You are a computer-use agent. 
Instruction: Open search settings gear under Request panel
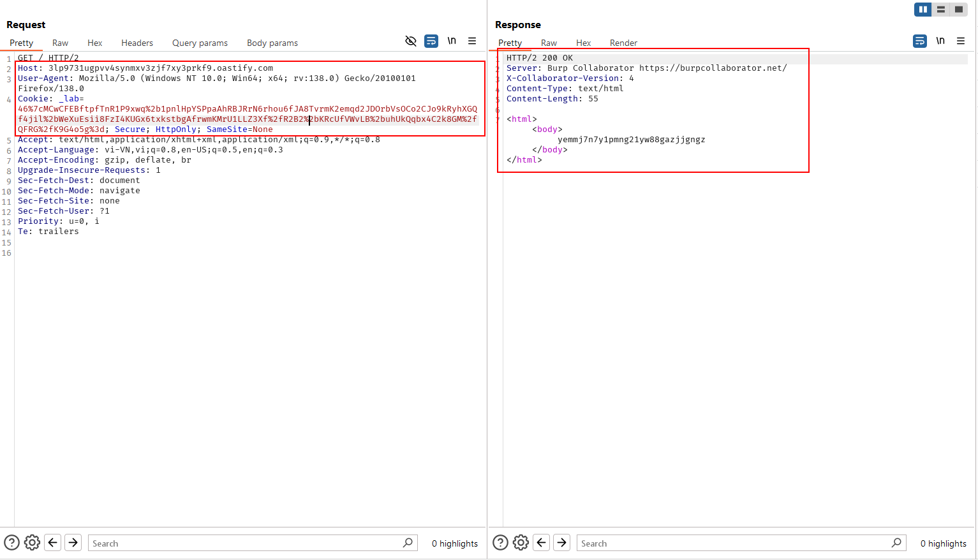coord(32,543)
